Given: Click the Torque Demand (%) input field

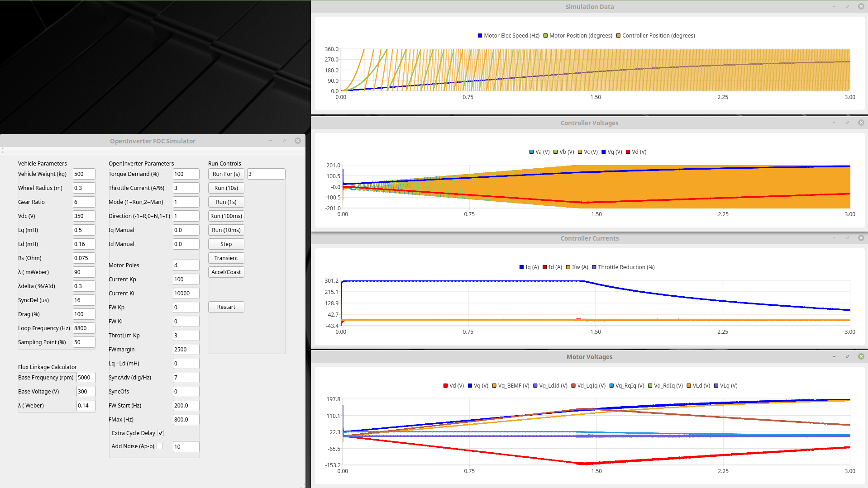Looking at the screenshot, I should pos(186,174).
